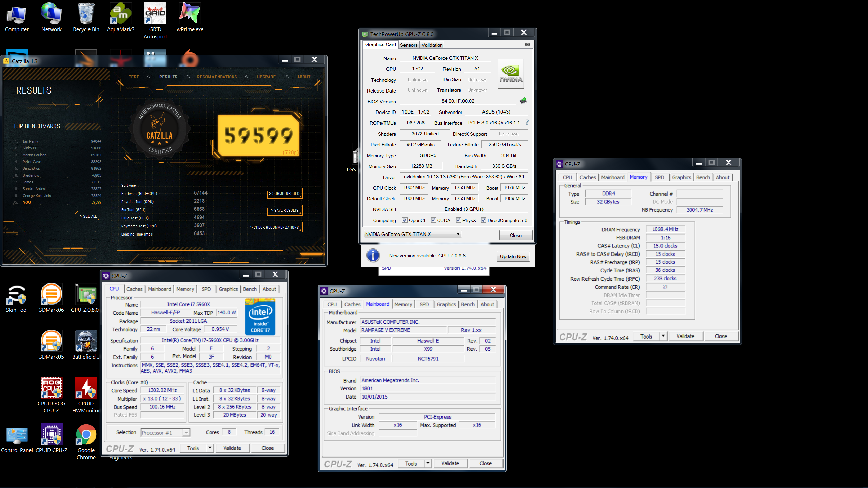Toggle the CUDA checkbox
868x488 pixels.
coord(433,220)
